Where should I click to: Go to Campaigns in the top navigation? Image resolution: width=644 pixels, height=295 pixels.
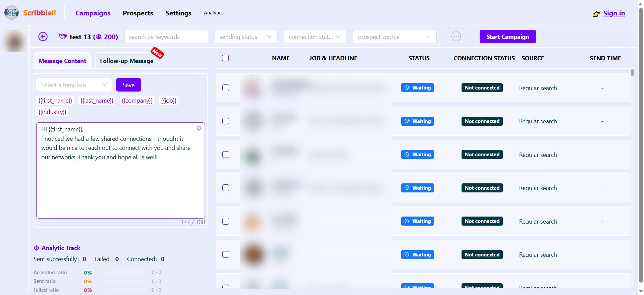93,13
